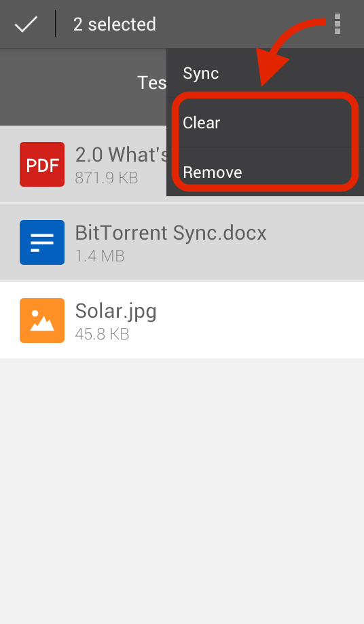Click the red PDF file icon
The width and height of the screenshot is (364, 624).
pyautogui.click(x=42, y=164)
